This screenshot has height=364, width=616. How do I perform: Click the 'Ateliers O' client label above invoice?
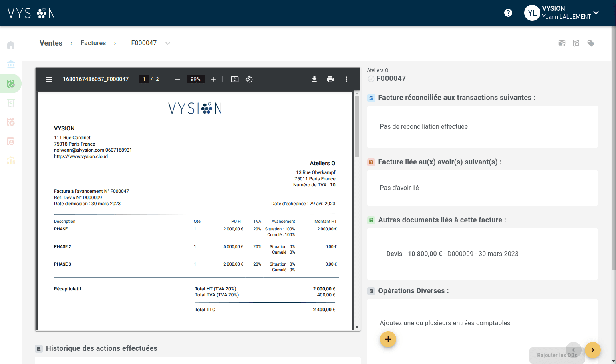378,70
